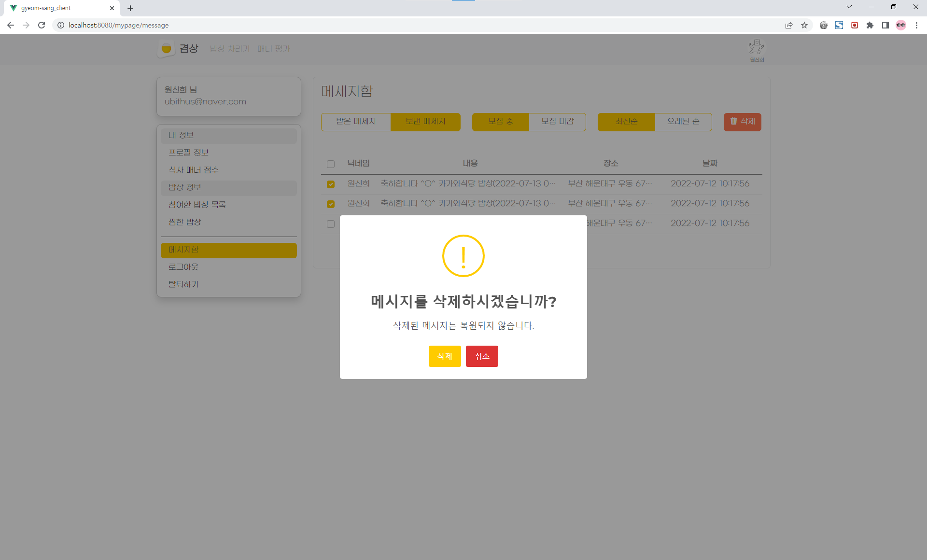
Task: Check the third message row checkbox
Action: click(x=331, y=224)
